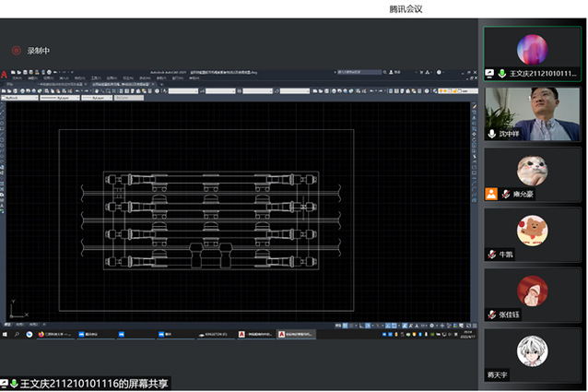This screenshot has height=392, width=588.
Task: Click the green microphone icon beside 王文庆
Action: (x=502, y=72)
